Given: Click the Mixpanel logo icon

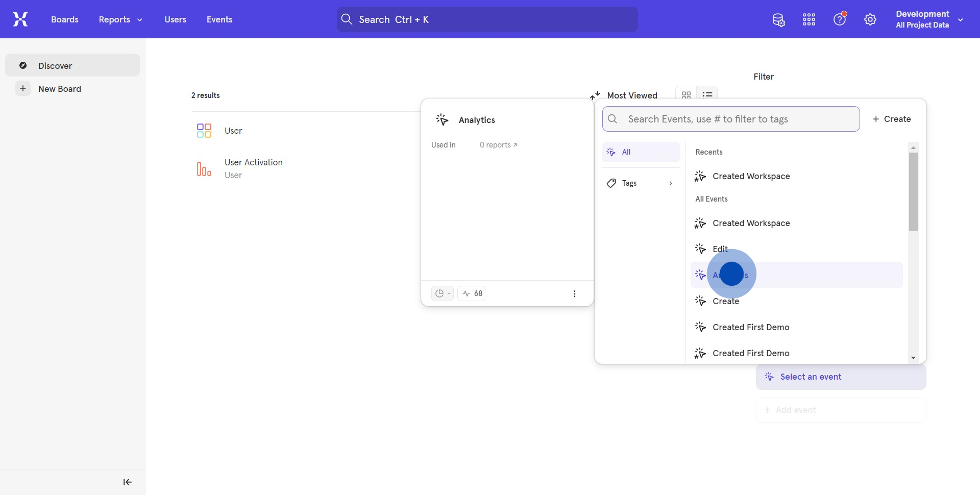Looking at the screenshot, I should tap(20, 19).
